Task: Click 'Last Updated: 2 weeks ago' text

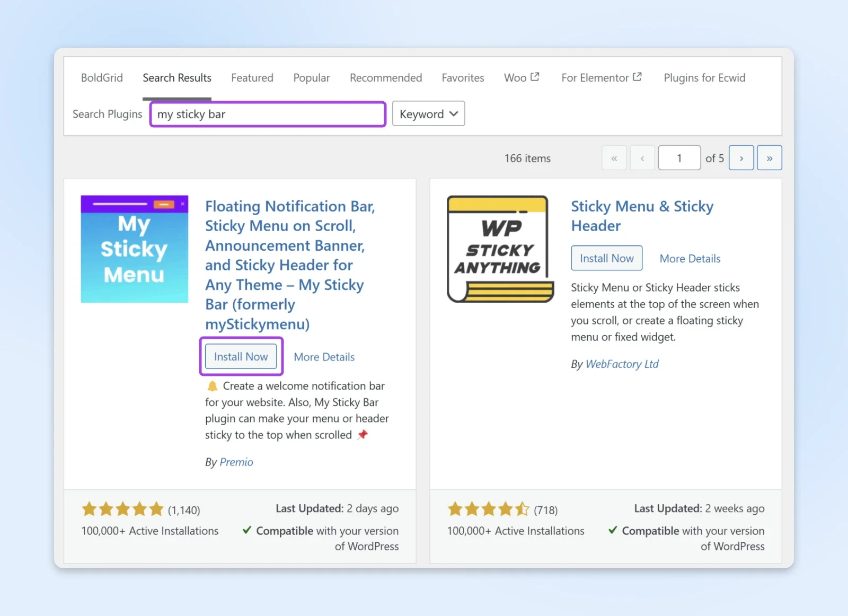Action: (x=700, y=508)
